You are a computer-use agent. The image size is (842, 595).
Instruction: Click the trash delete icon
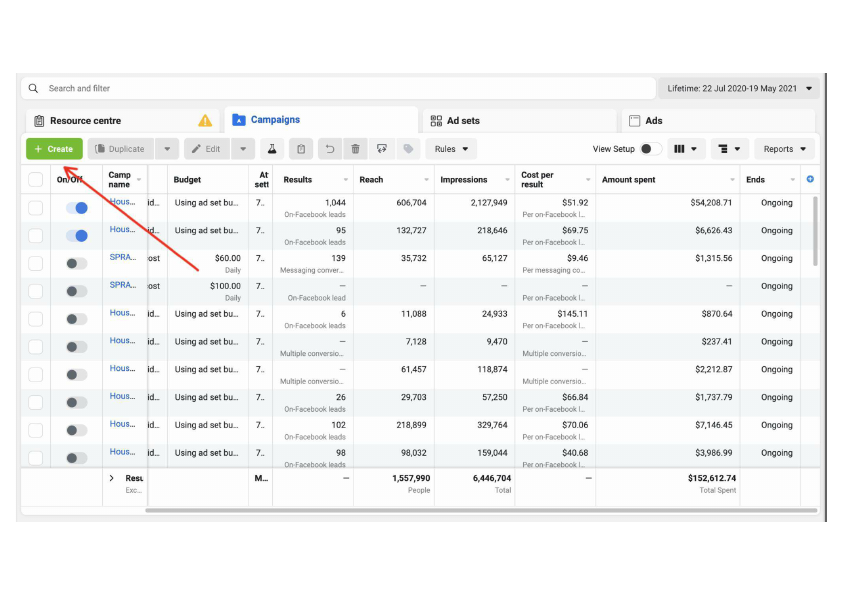coord(355,149)
